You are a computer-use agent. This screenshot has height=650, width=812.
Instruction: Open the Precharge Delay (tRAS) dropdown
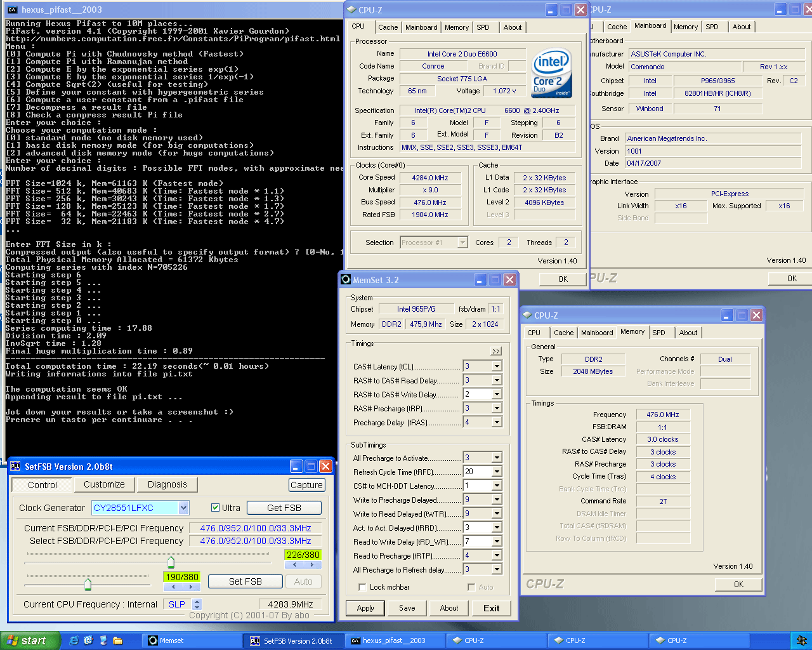point(497,422)
